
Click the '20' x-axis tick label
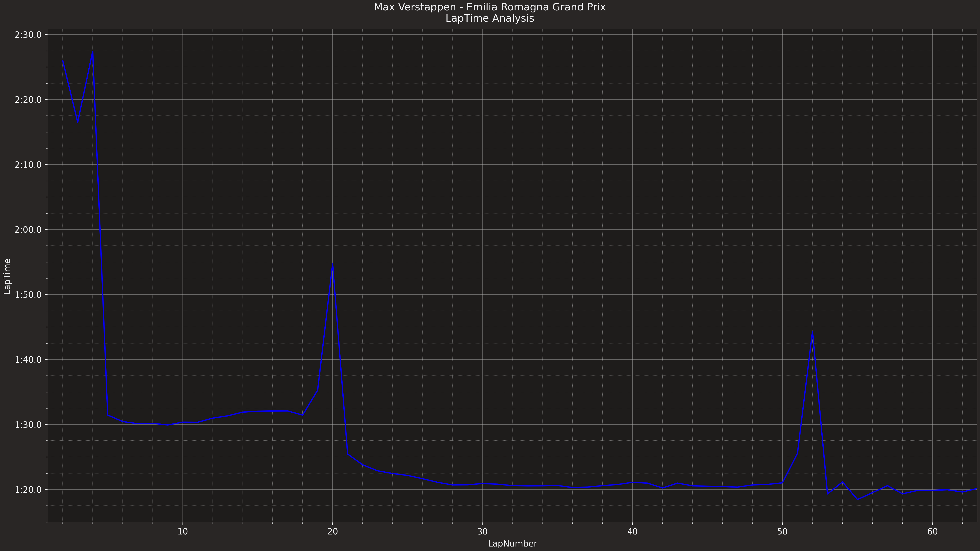(333, 532)
